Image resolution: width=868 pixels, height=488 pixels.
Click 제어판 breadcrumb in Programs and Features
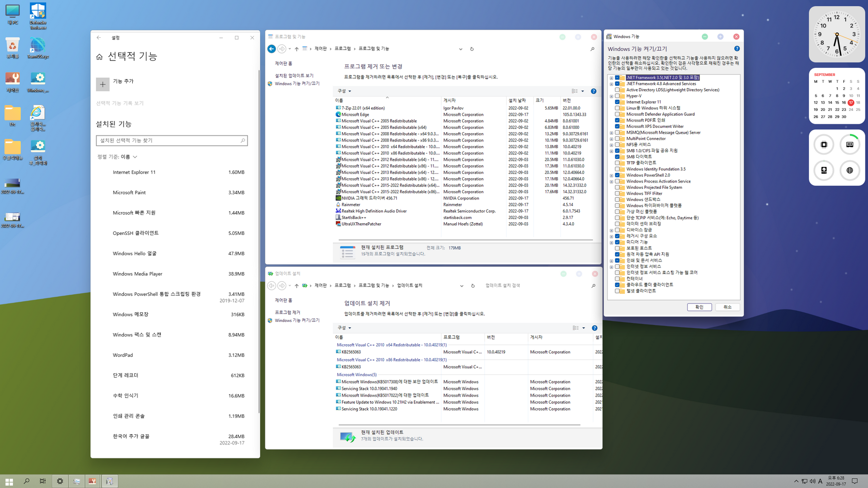tap(321, 49)
